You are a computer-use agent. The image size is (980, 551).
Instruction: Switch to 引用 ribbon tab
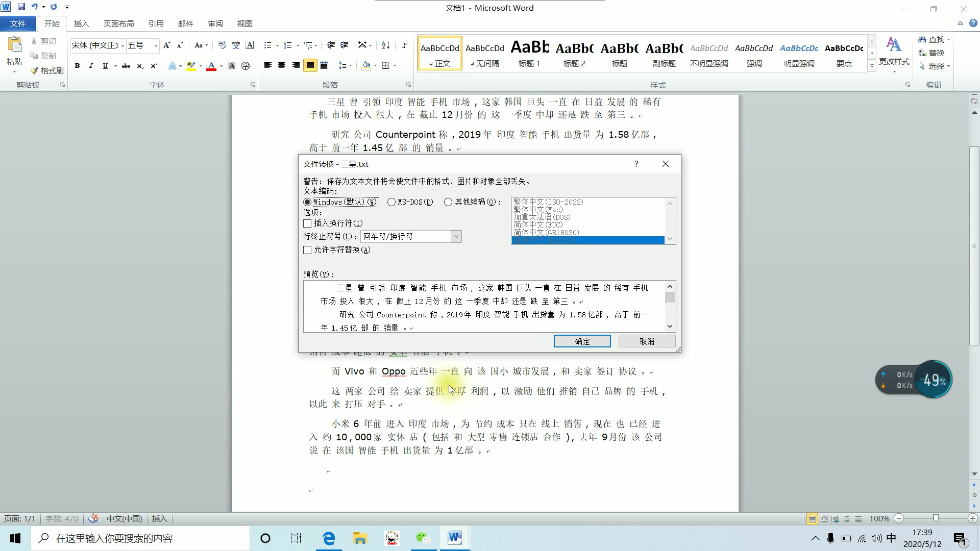coord(156,23)
